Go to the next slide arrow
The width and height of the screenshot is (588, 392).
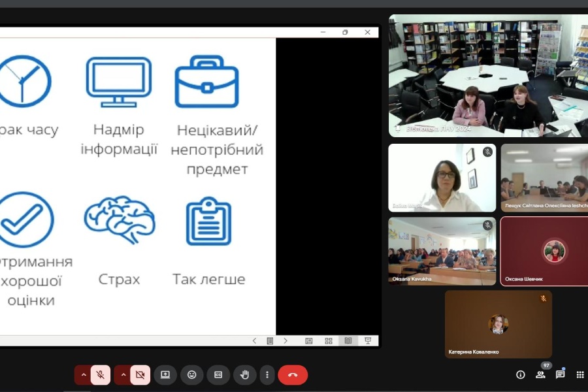pos(286,341)
